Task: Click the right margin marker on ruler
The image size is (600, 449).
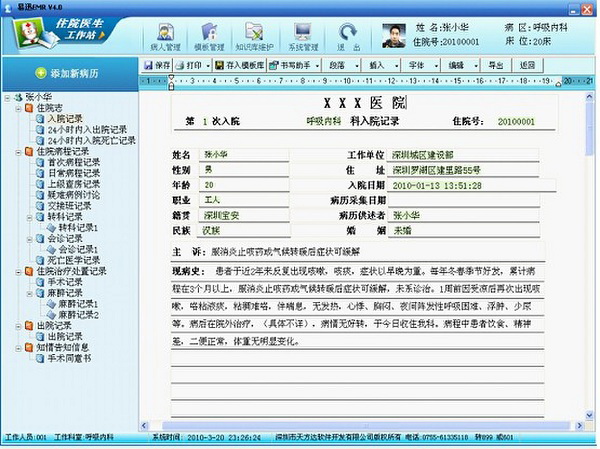Action: pos(558,83)
